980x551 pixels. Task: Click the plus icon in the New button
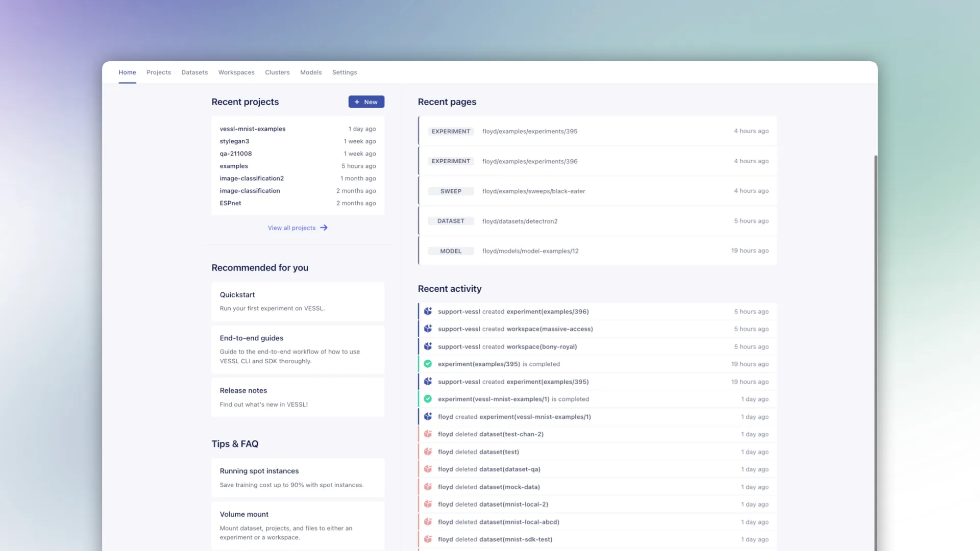357,102
